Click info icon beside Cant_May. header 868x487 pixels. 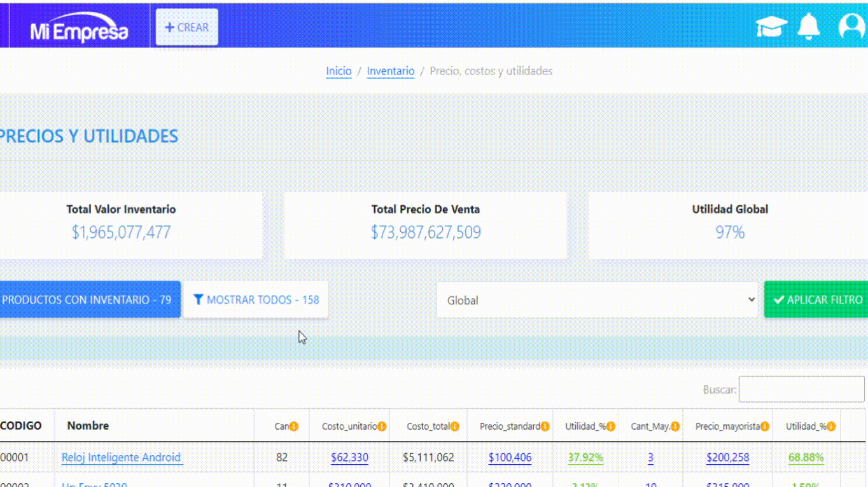[x=675, y=427]
